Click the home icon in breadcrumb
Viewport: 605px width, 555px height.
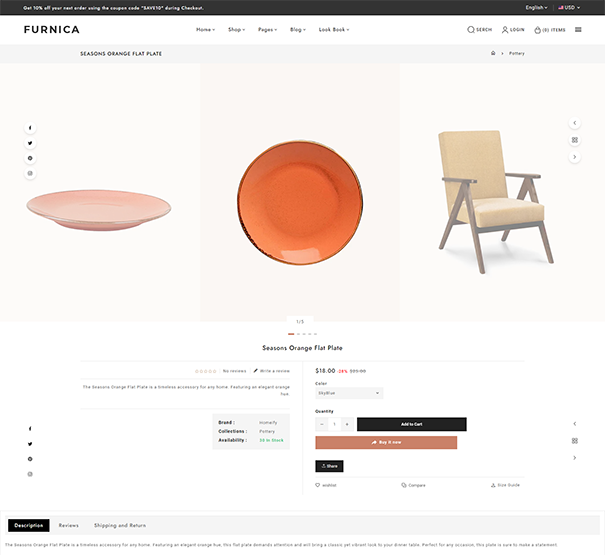point(493,53)
